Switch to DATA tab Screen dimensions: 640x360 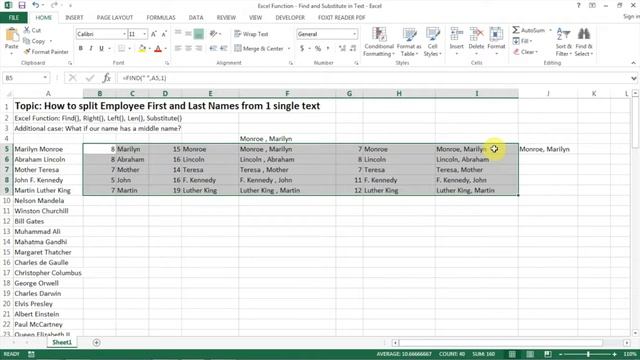point(196,18)
